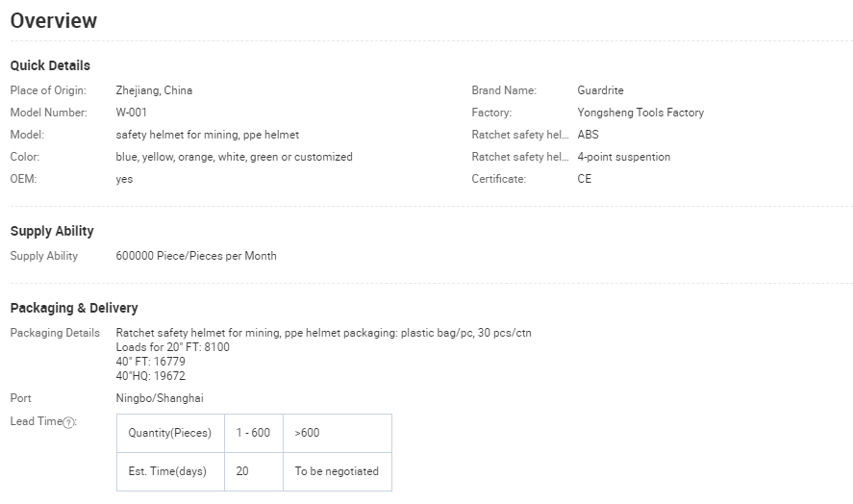
Task: Select the 600000 Piece/Pieces per Month text
Action: tap(196, 256)
